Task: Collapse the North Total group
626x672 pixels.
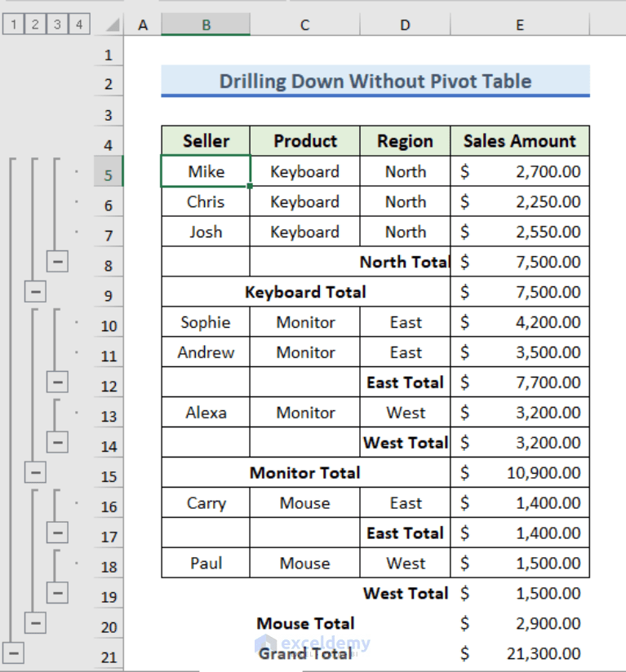Action: click(x=57, y=261)
